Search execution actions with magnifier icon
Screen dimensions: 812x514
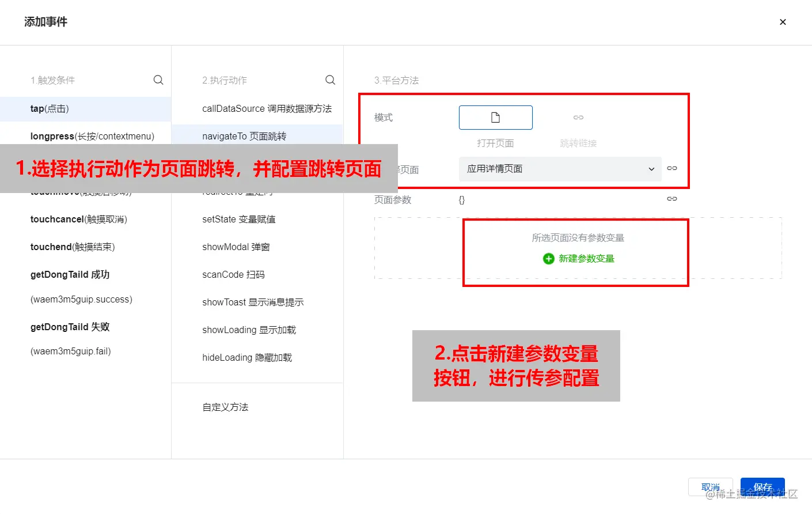(330, 80)
